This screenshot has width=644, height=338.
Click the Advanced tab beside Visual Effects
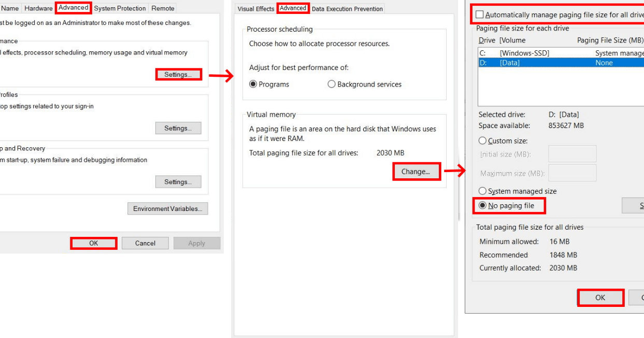point(293,8)
